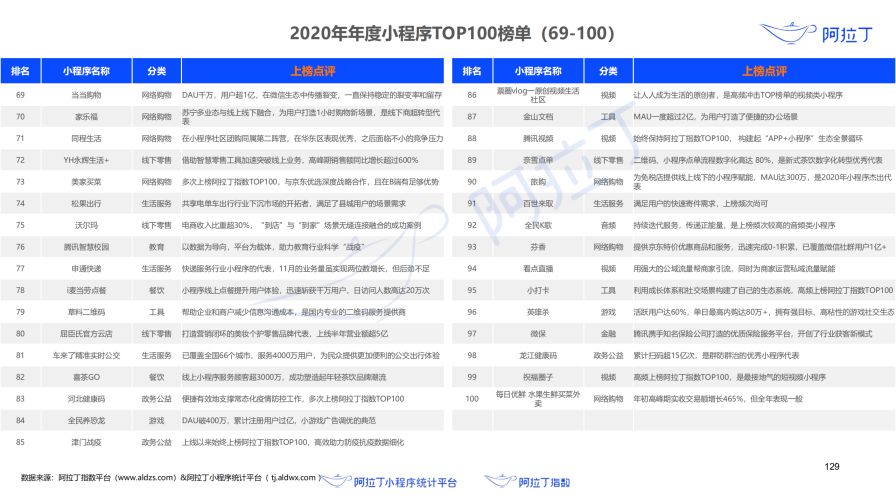The image size is (896, 504).
Task: Click the name cell 奈雪点单
Action: click(x=538, y=160)
